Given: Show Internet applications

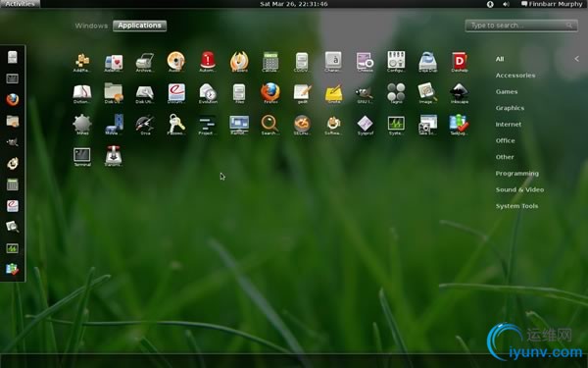Looking at the screenshot, I should coord(508,125).
